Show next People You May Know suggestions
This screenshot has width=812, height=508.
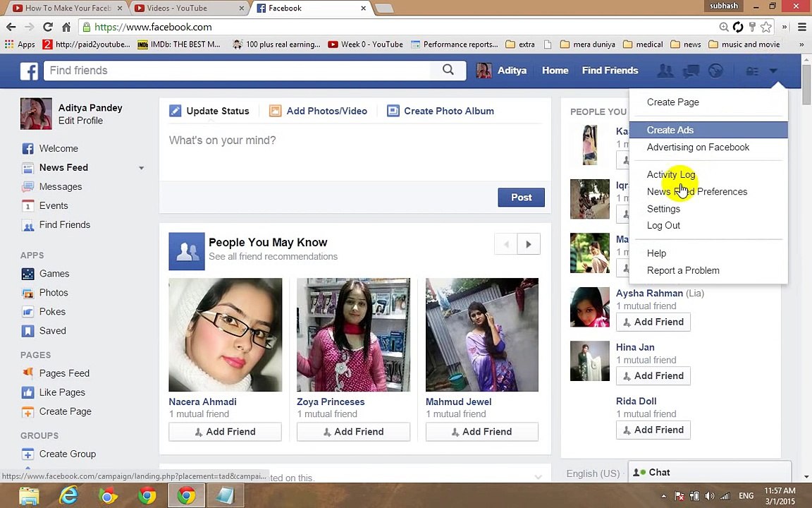pos(528,244)
